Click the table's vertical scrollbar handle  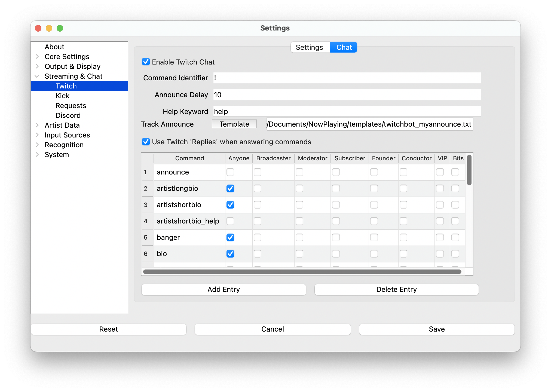[469, 170]
